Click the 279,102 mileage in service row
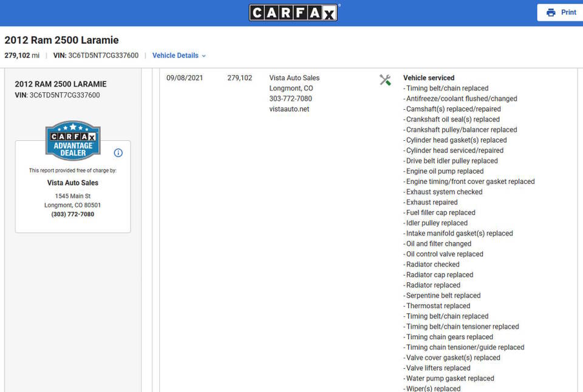This screenshot has height=392, width=583. [239, 78]
